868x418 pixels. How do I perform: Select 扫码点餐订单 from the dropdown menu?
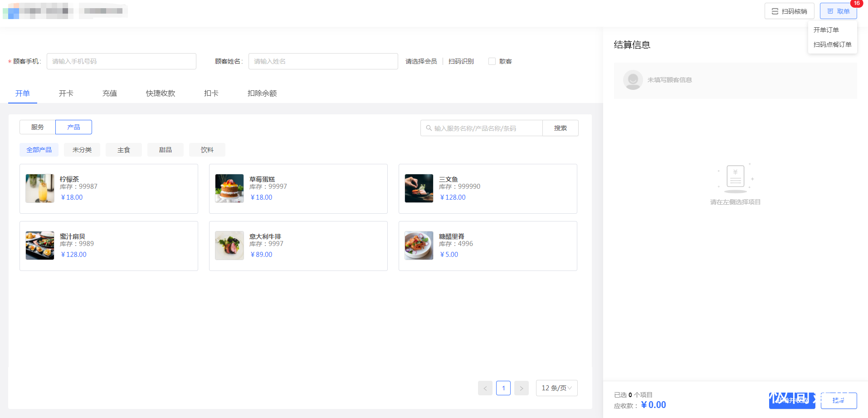click(832, 44)
